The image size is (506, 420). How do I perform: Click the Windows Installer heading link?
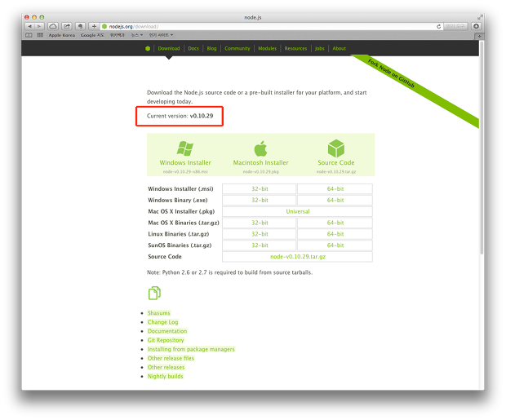click(x=185, y=162)
